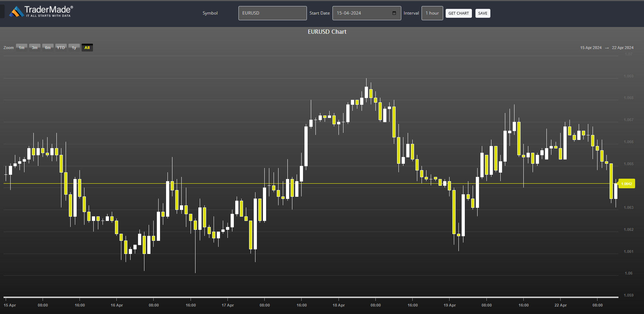
Task: Click the 1.065 price axis label
Action: pyautogui.click(x=628, y=164)
